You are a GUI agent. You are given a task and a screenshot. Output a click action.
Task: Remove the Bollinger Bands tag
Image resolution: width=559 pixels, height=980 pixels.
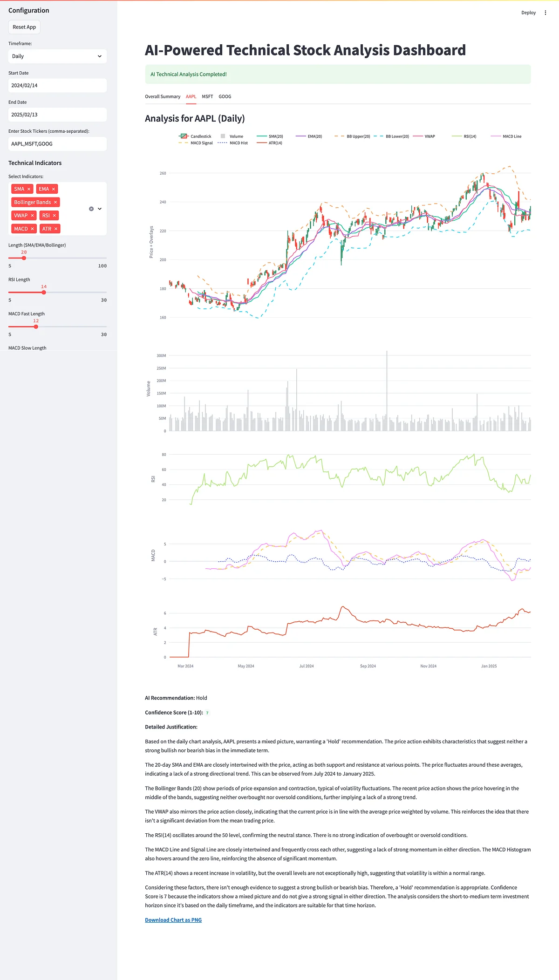[x=55, y=202]
